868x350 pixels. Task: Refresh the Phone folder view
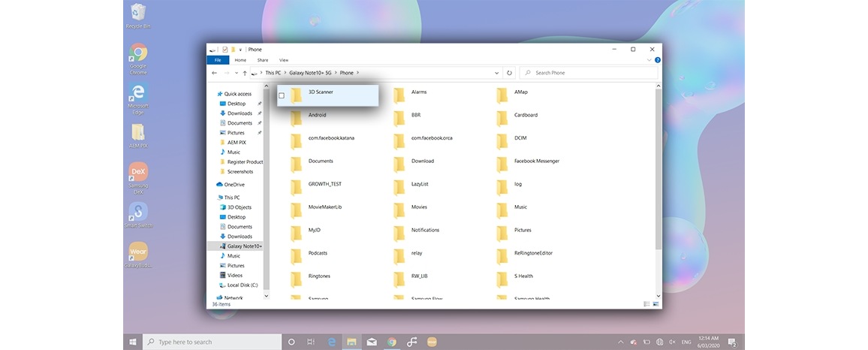[x=509, y=73]
